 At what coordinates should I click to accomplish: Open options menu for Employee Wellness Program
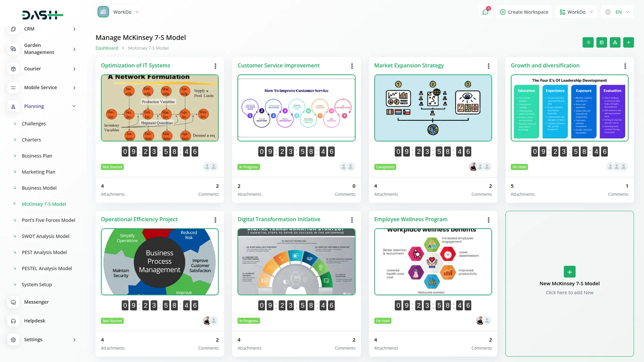pyautogui.click(x=488, y=220)
